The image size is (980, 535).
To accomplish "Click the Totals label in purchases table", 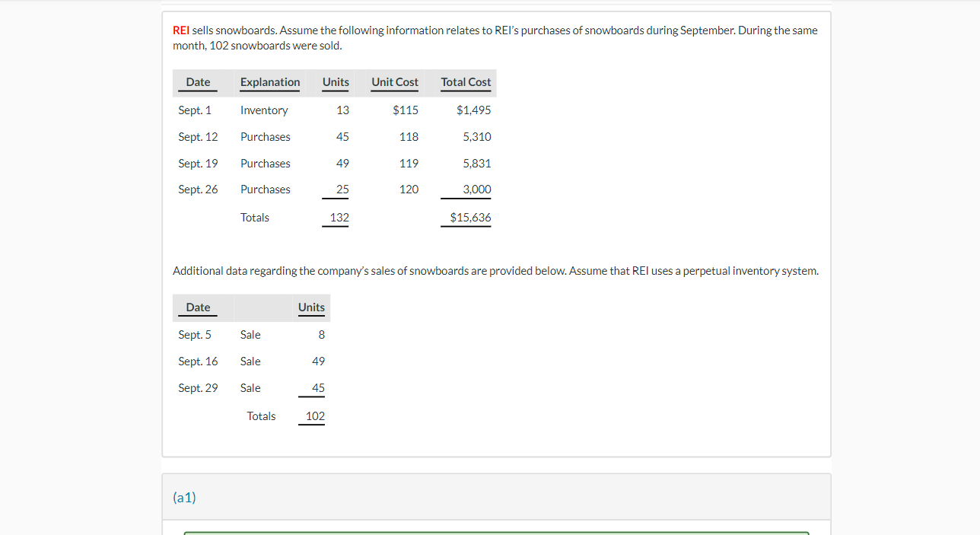I will [x=255, y=218].
